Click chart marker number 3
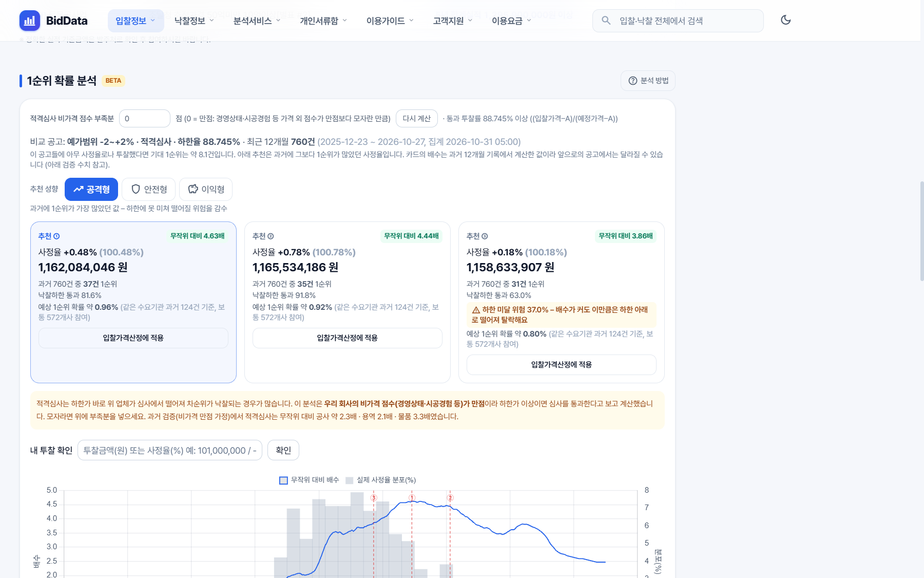Image resolution: width=924 pixels, height=578 pixels. point(374,498)
